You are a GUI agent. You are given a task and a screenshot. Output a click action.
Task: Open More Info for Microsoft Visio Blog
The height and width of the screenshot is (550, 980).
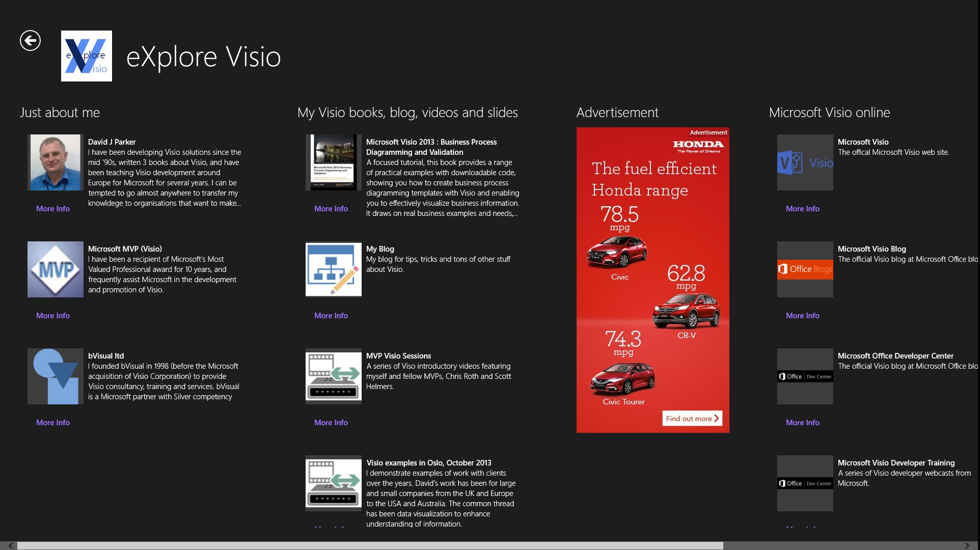click(802, 314)
